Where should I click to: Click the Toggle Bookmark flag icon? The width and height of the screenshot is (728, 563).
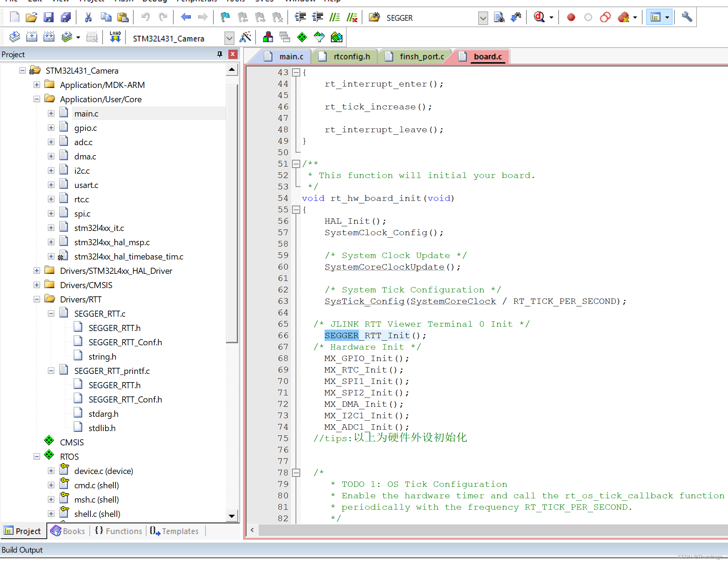coord(225,17)
